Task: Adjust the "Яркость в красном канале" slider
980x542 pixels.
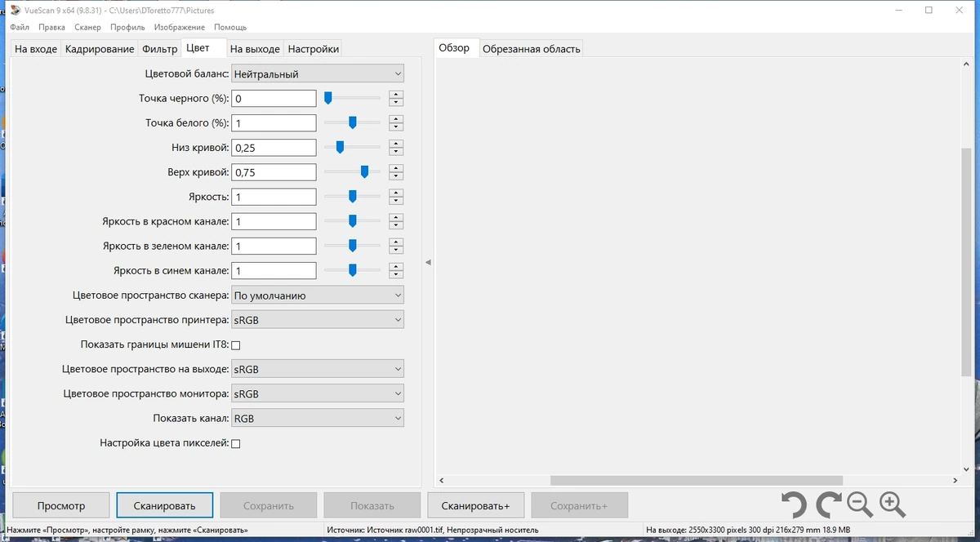Action: click(352, 220)
